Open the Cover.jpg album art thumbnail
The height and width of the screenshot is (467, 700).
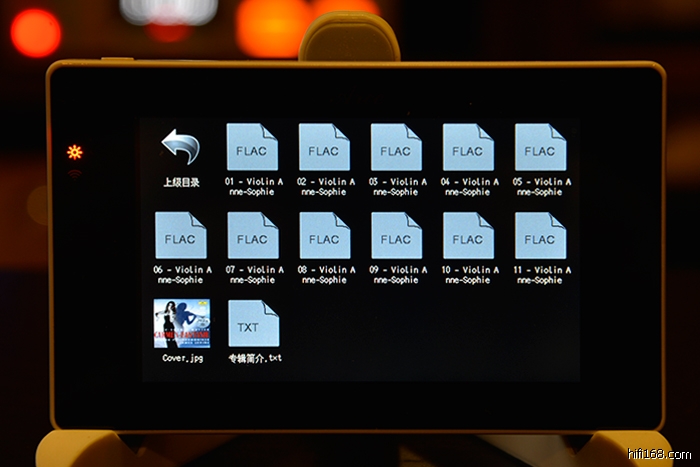coord(181,323)
